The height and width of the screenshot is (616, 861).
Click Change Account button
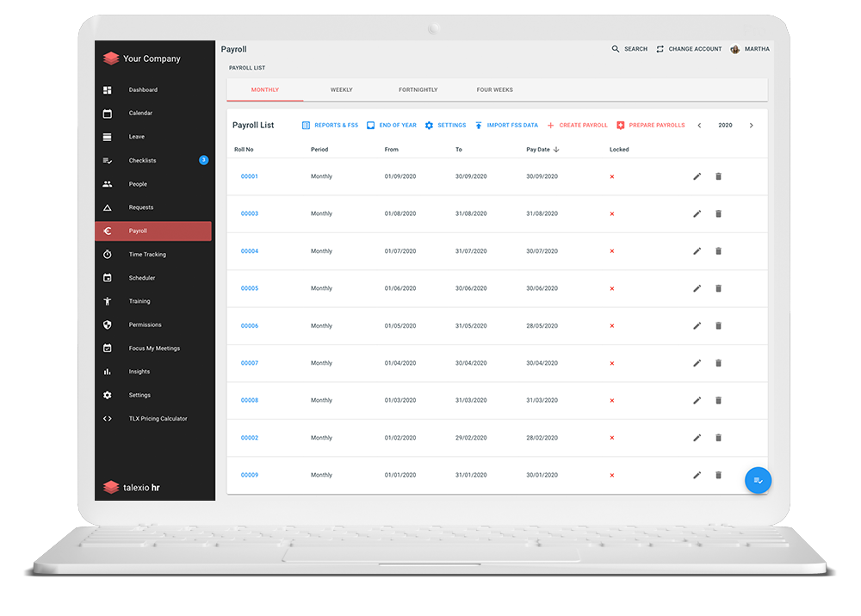689,49
